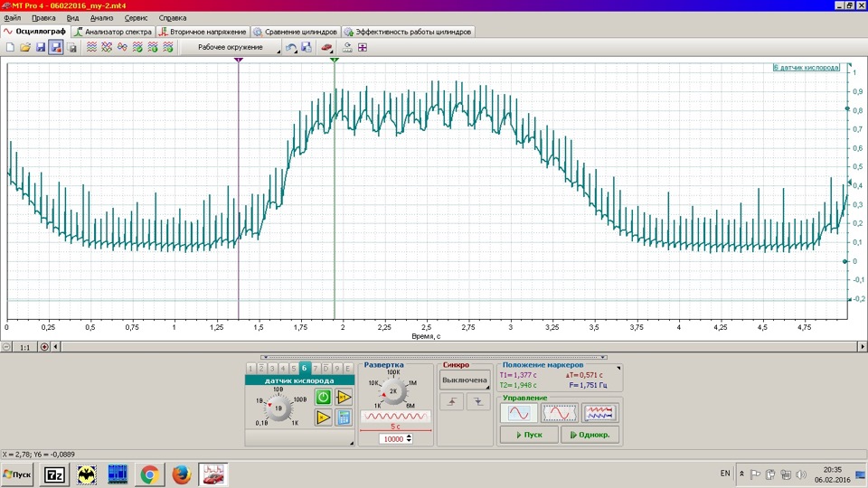868x488 pixels.
Task: Click the crossed waveforms toolbar icon
Action: click(x=107, y=48)
